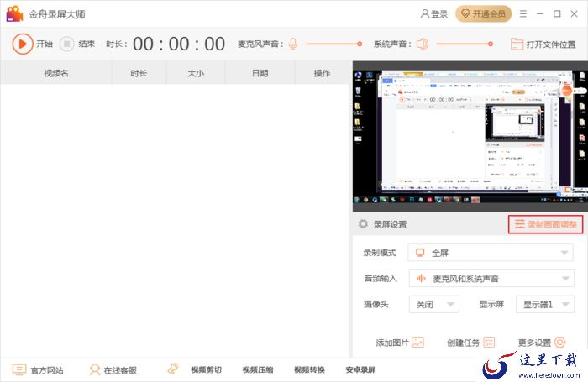This screenshot has width=588, height=382.
Task: Open the hamburger main menu
Action: (523, 14)
